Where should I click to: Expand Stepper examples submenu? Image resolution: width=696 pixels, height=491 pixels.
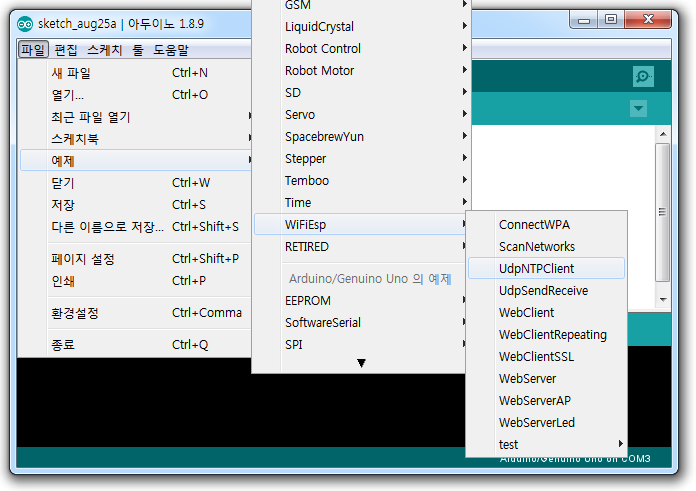[x=362, y=158]
